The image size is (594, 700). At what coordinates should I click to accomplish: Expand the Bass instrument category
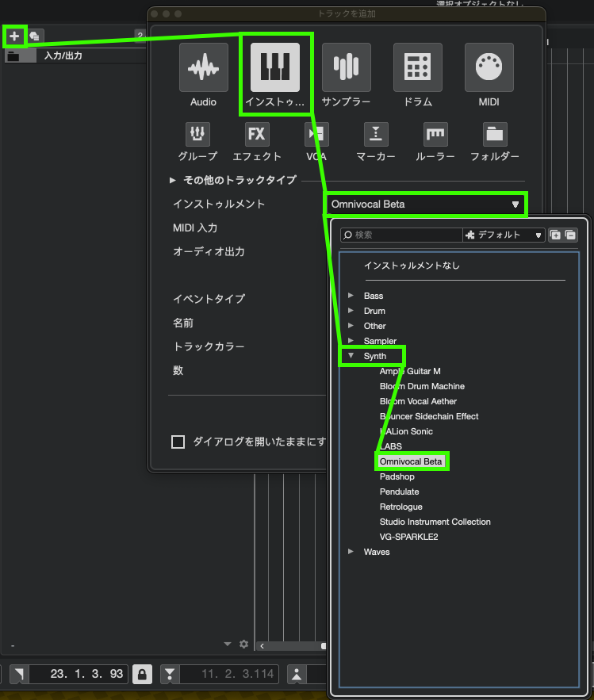[x=351, y=296]
